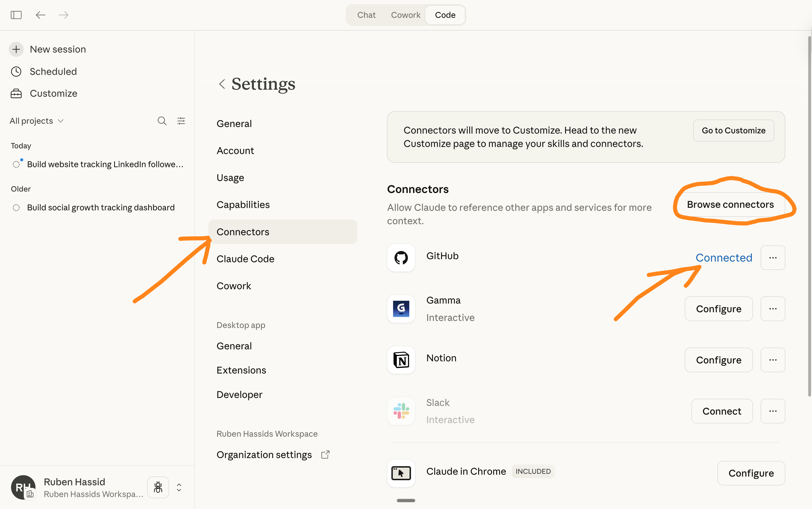This screenshot has width=812, height=509.
Task: Click the search sessions magnifier icon
Action: point(162,121)
